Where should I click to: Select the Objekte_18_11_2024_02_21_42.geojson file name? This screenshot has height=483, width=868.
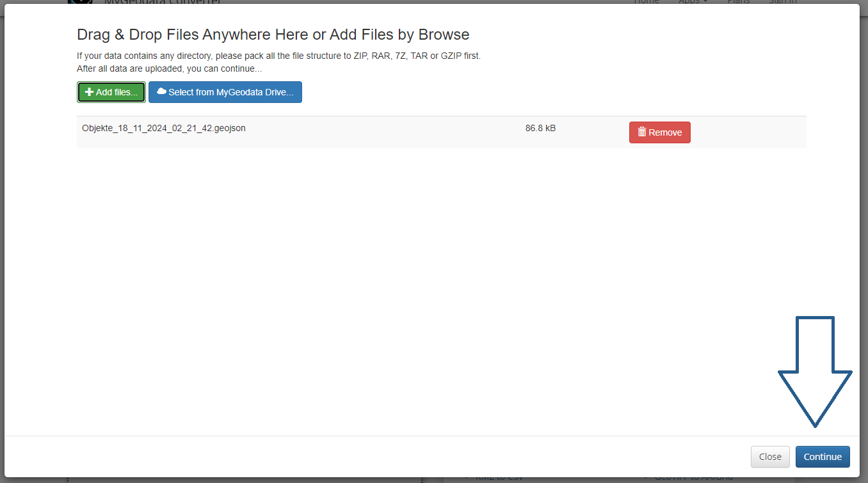164,128
